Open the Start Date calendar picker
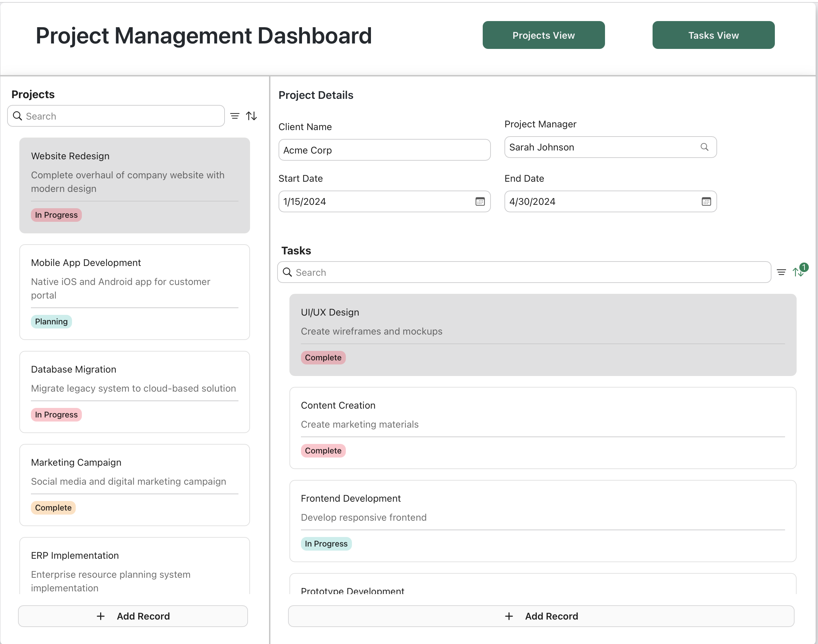818x644 pixels. click(480, 201)
